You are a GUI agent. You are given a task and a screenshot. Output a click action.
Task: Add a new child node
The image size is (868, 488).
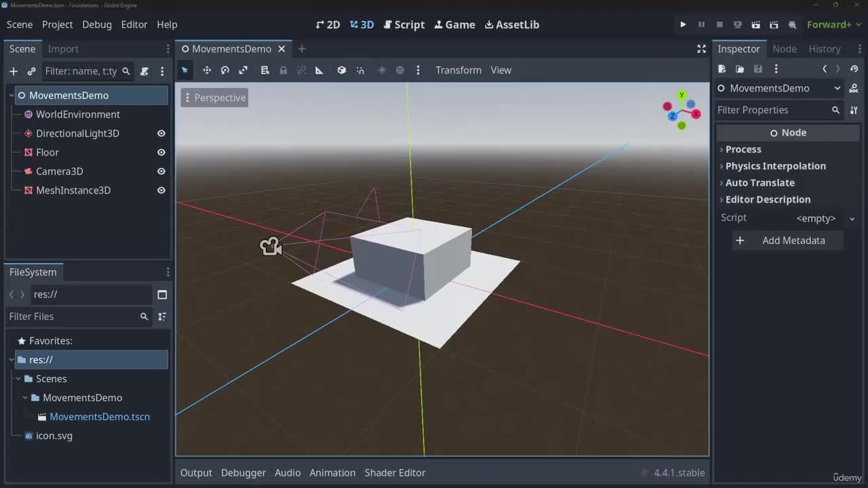13,71
